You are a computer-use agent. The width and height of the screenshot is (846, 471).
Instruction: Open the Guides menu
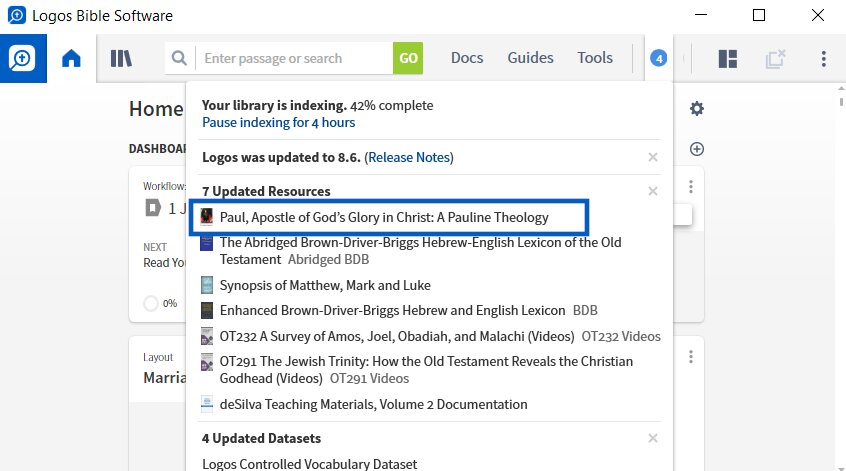point(531,58)
